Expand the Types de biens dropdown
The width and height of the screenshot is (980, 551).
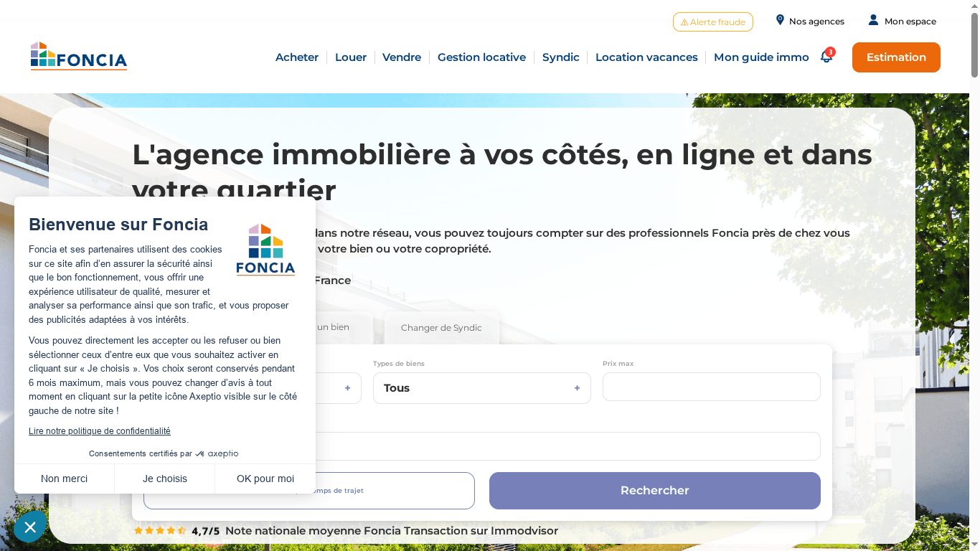(x=481, y=388)
